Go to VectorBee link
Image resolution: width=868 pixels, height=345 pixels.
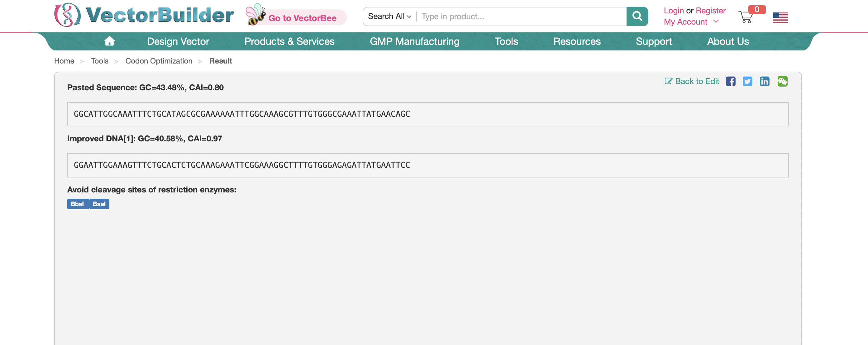(302, 18)
